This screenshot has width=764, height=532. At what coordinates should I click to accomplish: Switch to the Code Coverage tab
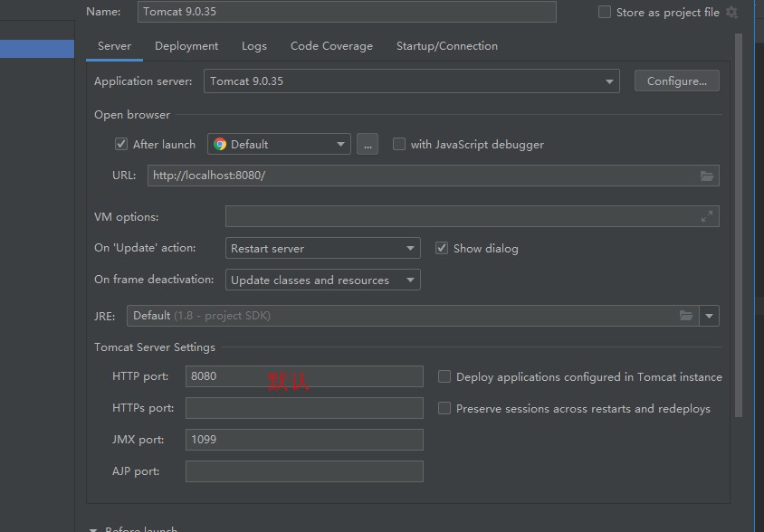pyautogui.click(x=332, y=46)
